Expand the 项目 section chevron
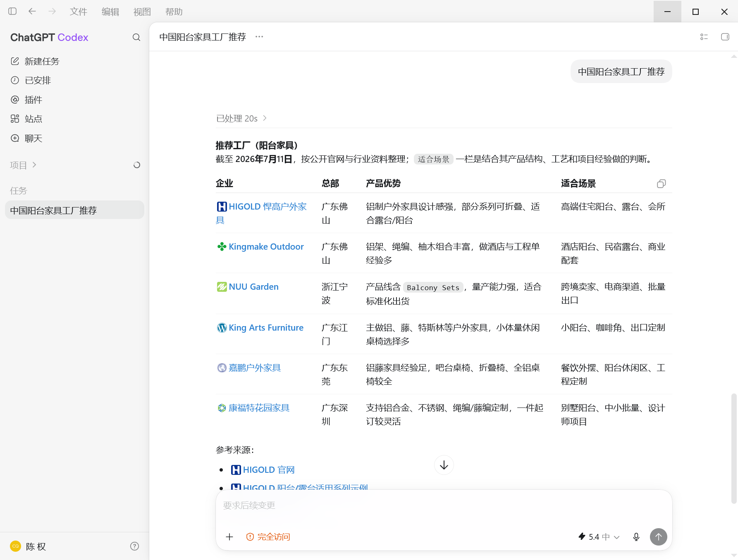 [x=34, y=165]
